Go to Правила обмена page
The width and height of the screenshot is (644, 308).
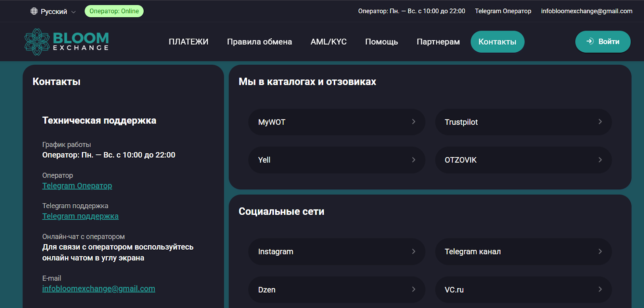pos(259,42)
